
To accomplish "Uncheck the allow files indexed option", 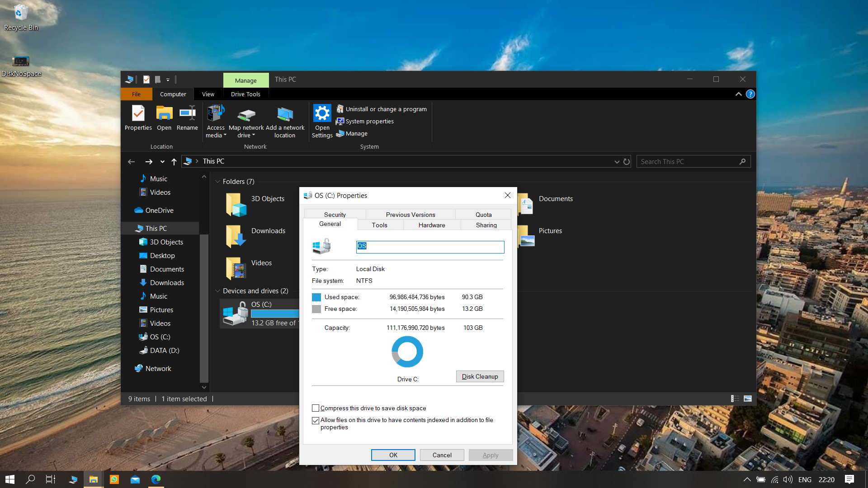I will [x=316, y=420].
